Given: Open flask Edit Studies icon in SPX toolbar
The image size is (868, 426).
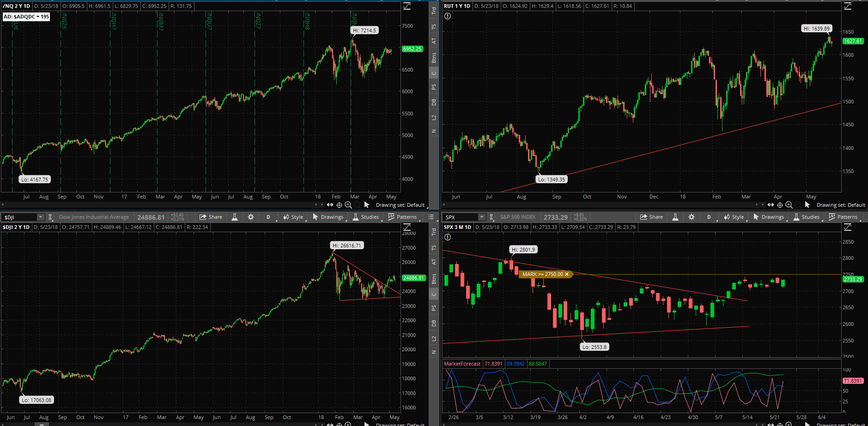Looking at the screenshot, I should 675,217.
